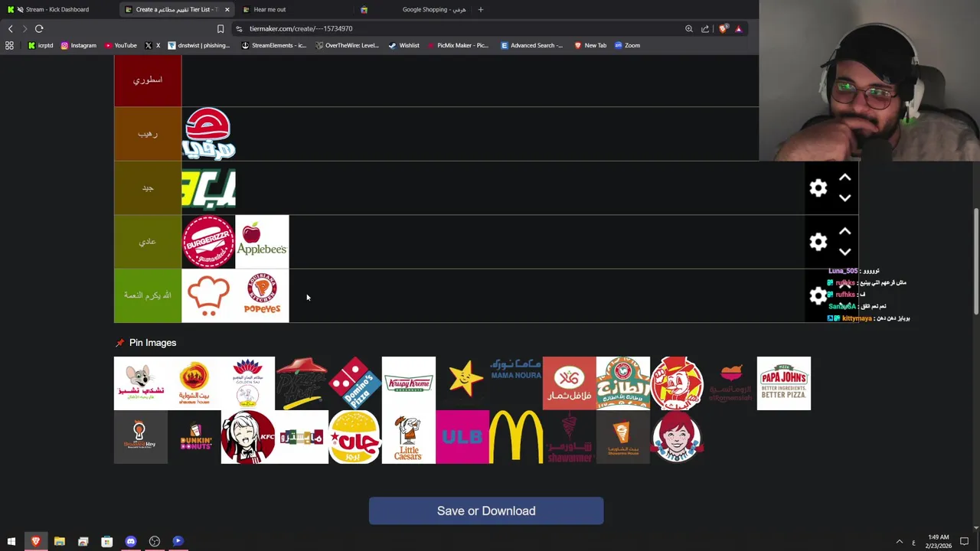Edit the اسطوري red tier label
The image size is (980, 551).
coord(148,80)
